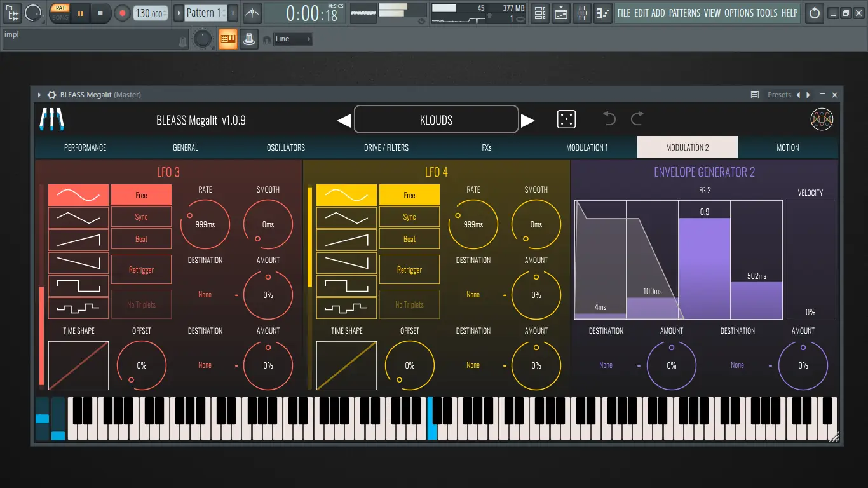This screenshot has width=868, height=488.
Task: Toggle Retrigger for LFO 4
Action: coord(409,269)
